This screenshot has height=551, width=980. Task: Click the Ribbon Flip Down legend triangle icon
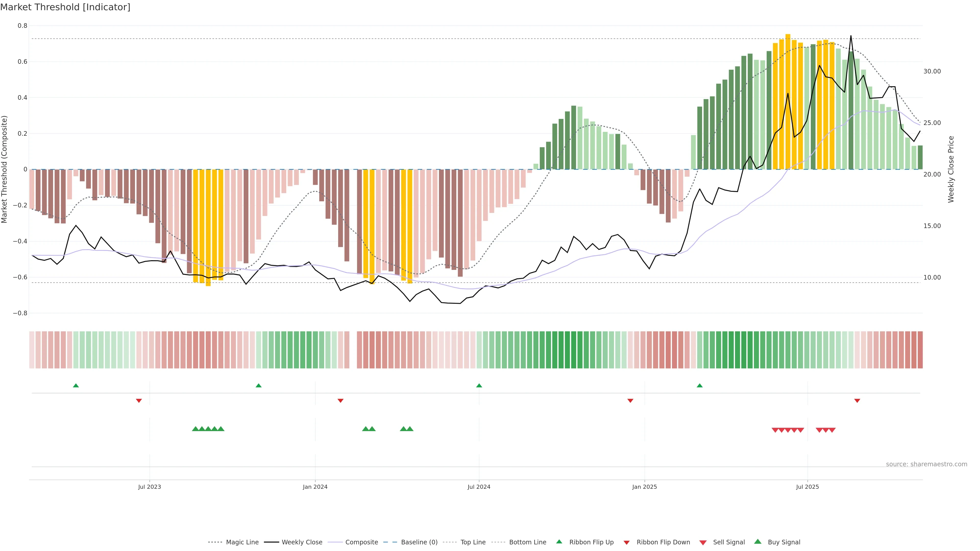[627, 543]
